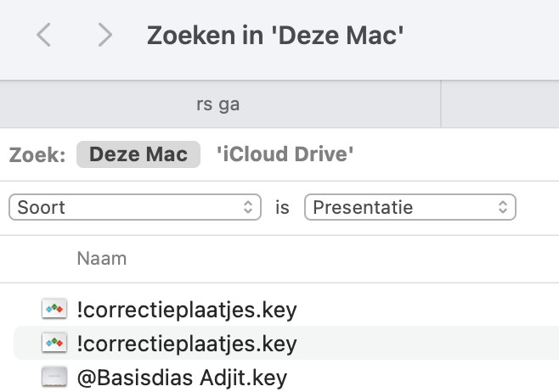Open the Soort criteria dropdown

(x=134, y=207)
